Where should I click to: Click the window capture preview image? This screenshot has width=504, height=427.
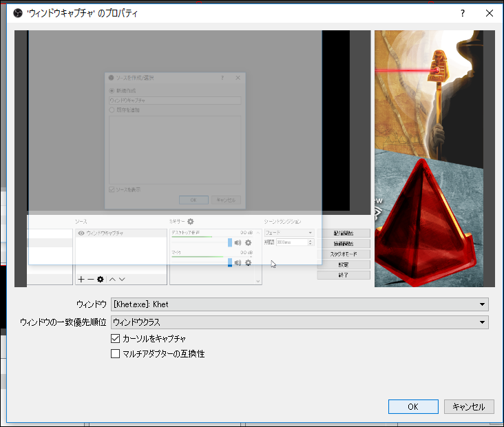[x=255, y=158]
